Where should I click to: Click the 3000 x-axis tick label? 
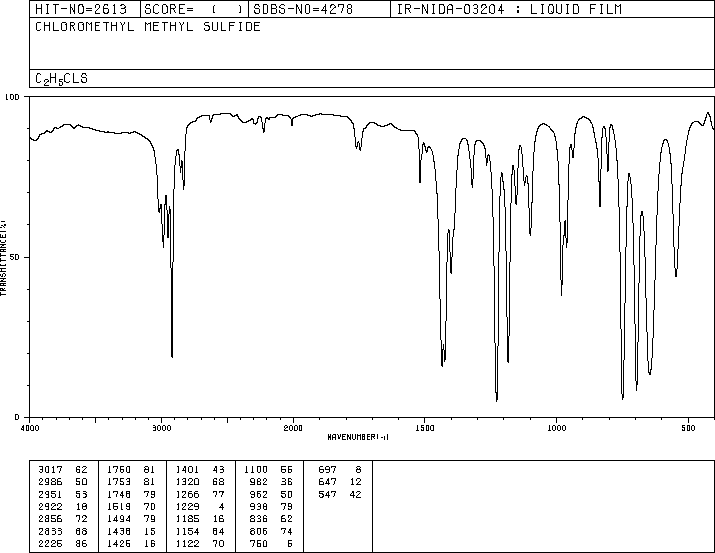coord(161,428)
